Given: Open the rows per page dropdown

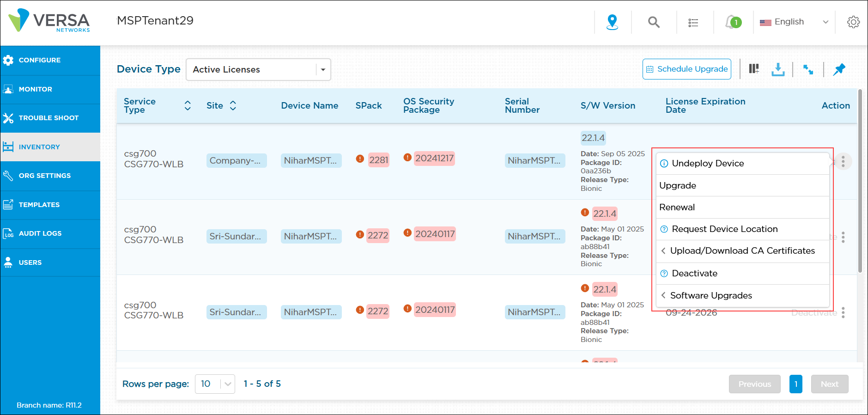Looking at the screenshot, I should [215, 384].
